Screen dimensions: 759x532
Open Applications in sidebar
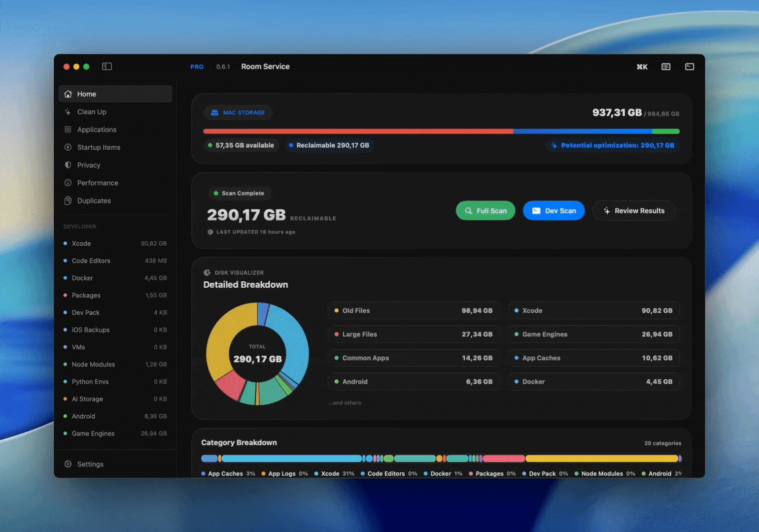coord(115,130)
